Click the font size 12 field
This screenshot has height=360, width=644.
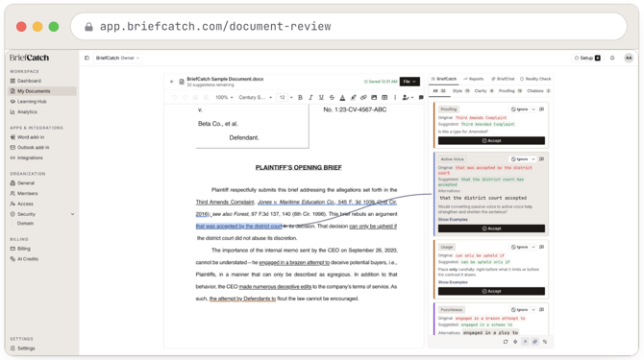(283, 98)
